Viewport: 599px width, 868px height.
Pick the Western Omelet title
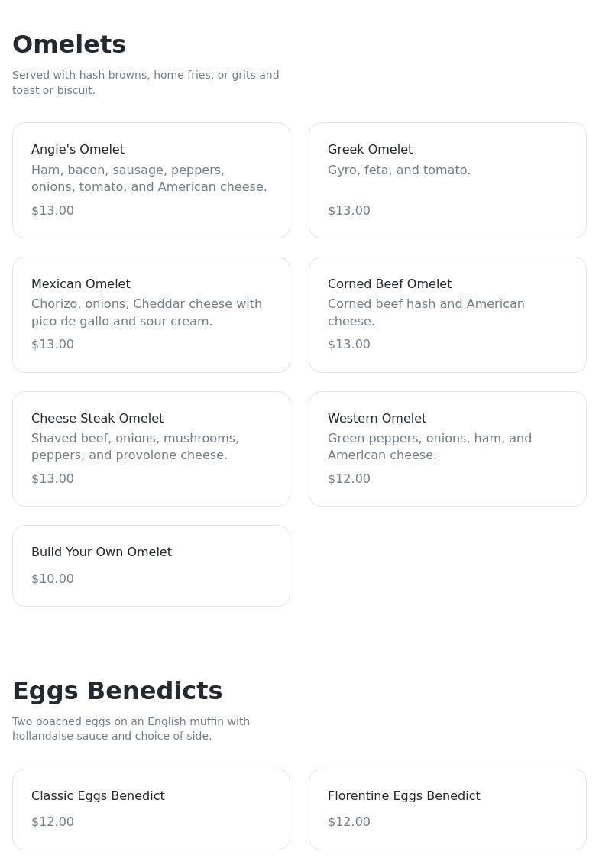click(377, 419)
